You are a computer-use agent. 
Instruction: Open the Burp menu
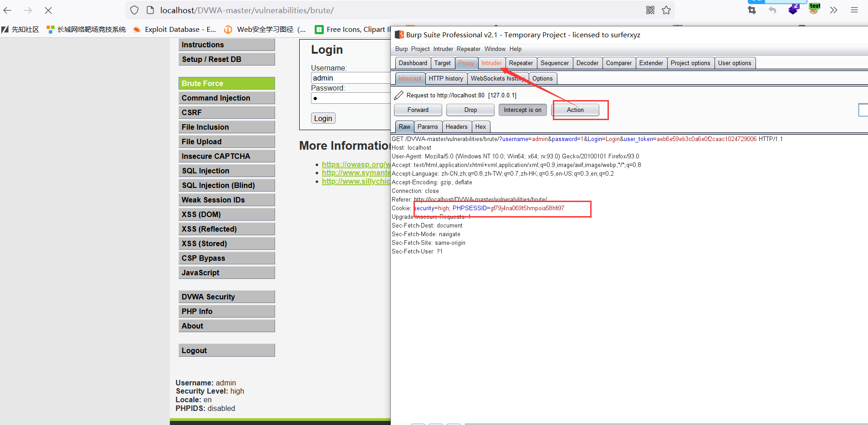[401, 49]
